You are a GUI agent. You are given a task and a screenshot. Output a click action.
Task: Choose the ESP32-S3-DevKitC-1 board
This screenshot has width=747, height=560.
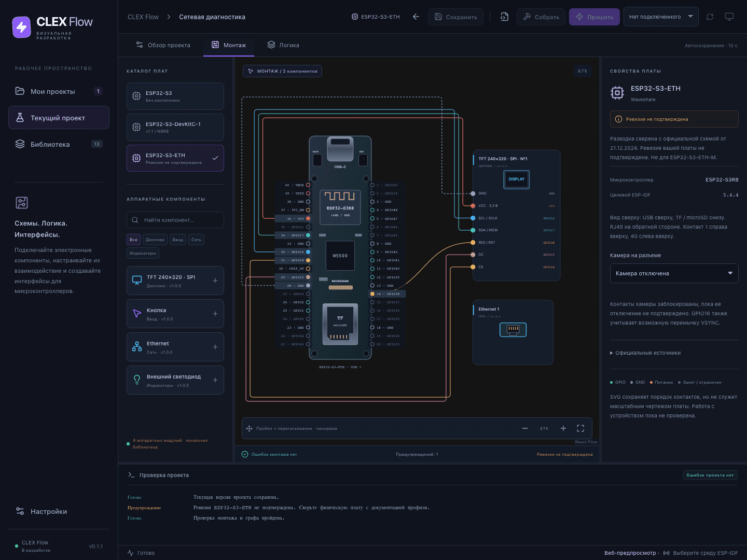pyautogui.click(x=175, y=127)
